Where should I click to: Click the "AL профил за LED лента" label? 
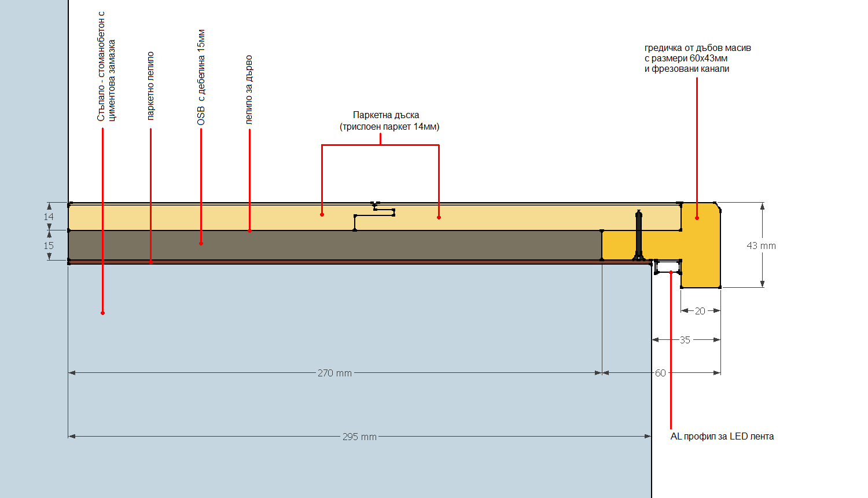tap(722, 437)
